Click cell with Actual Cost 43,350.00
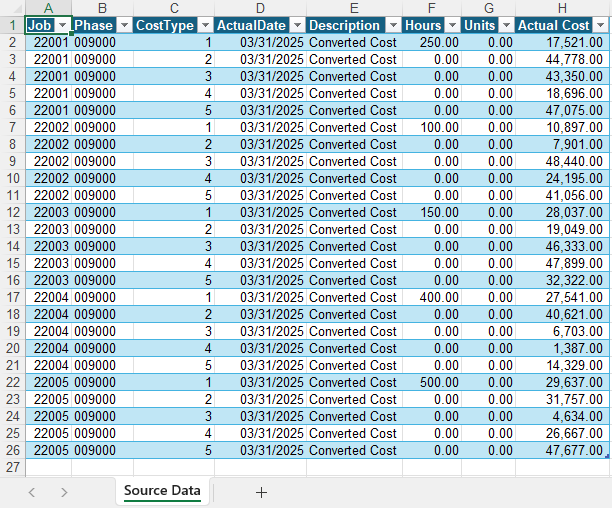This screenshot has width=612, height=508. click(x=562, y=76)
